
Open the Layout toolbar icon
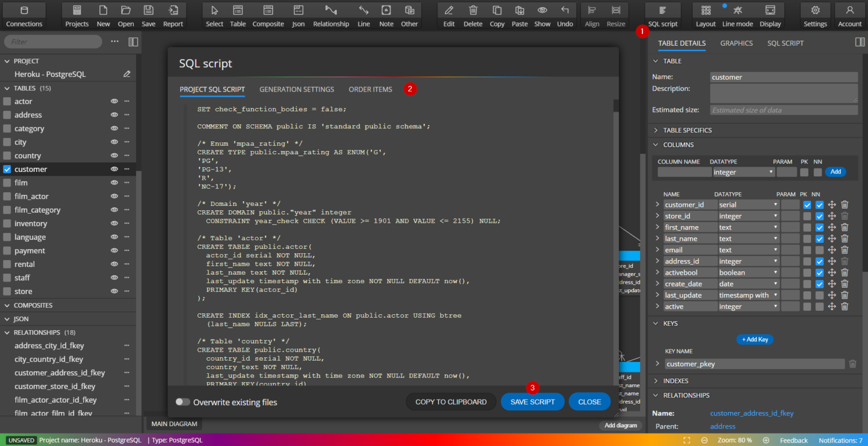click(705, 15)
